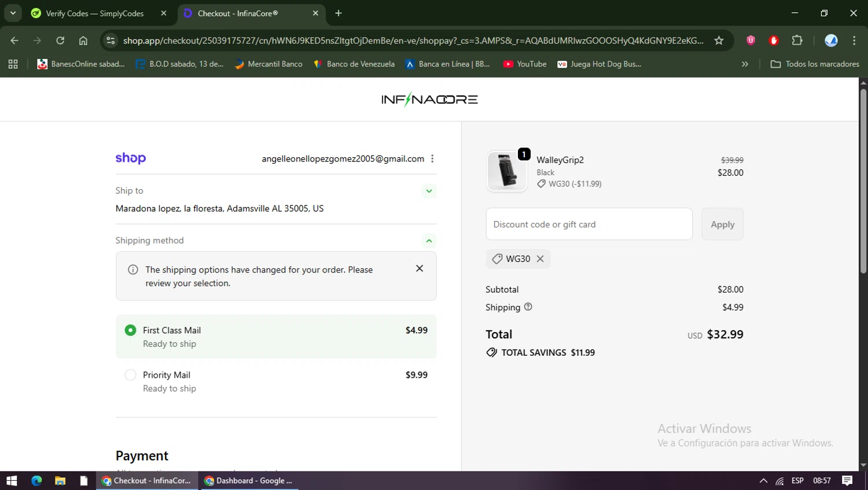Click the angelleonellopezgomez2005 email address
This screenshot has width=868, height=490.
pos(343,159)
